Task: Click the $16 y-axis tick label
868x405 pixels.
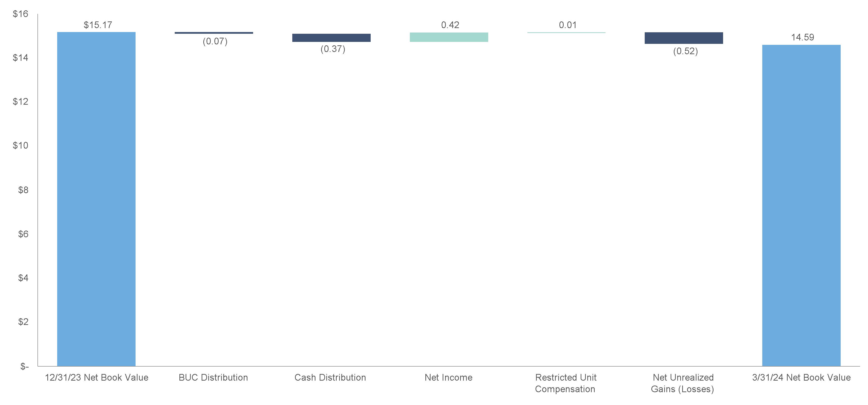Action: pos(20,14)
